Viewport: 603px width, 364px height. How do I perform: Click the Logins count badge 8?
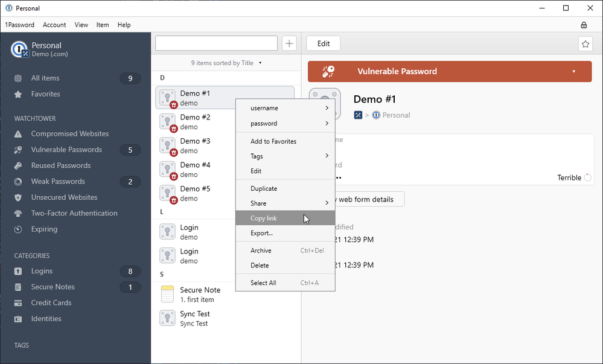(130, 271)
